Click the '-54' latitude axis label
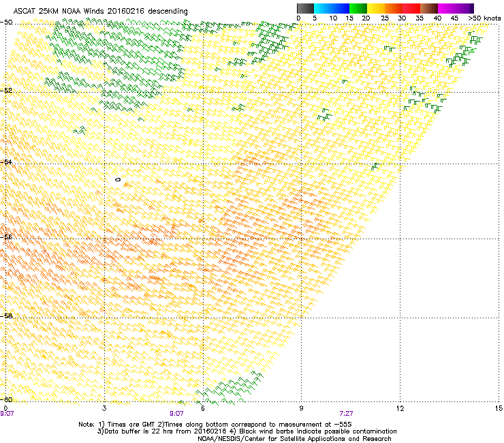Image resolution: width=504 pixels, height=443 pixels. 6,162
